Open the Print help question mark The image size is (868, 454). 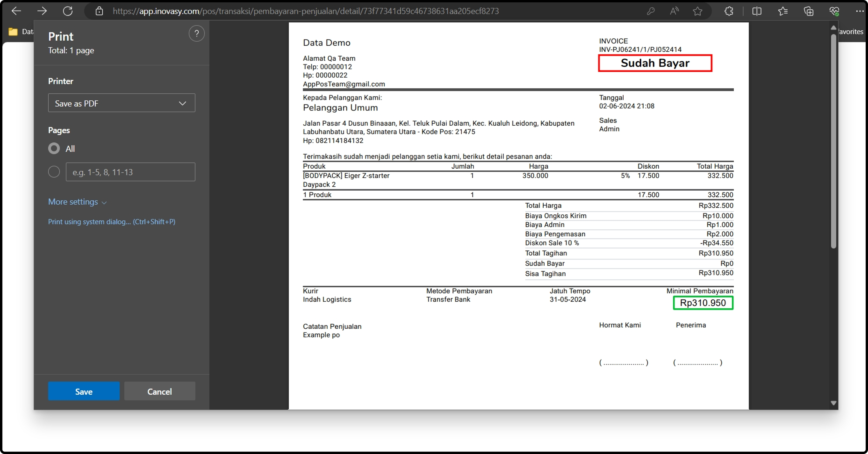(x=197, y=33)
